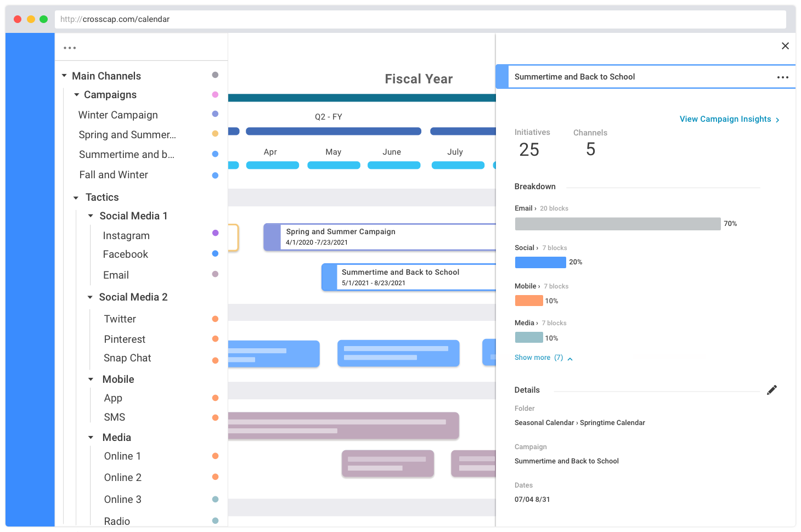Collapse the Tactics section arrow
This screenshot has width=801, height=532.
[x=76, y=197]
